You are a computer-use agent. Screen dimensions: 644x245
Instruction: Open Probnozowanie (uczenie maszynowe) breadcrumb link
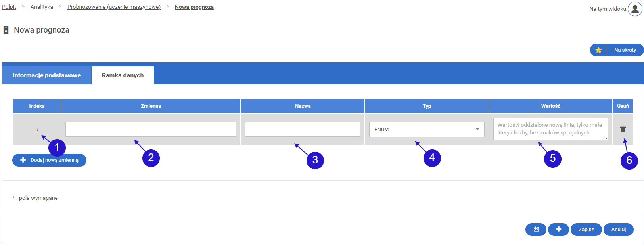pyautogui.click(x=114, y=7)
